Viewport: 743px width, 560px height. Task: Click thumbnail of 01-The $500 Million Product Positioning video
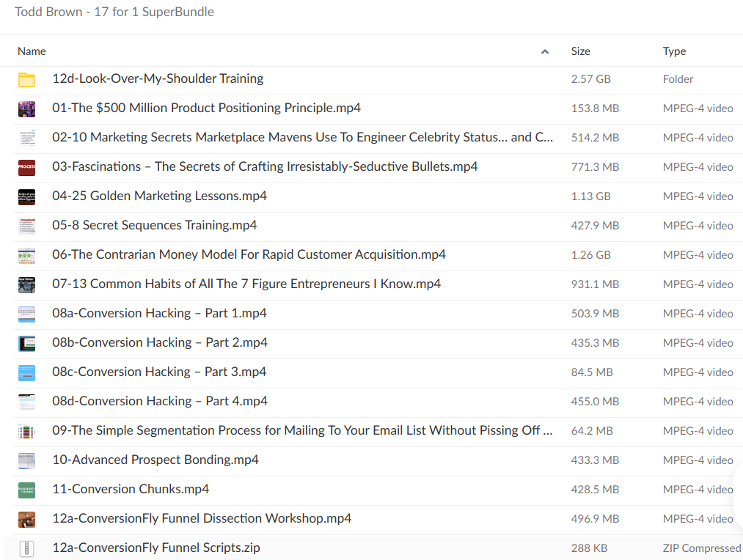26,109
